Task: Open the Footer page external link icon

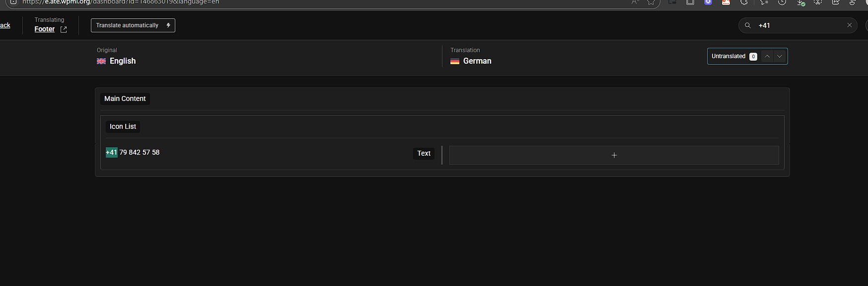Action: [64, 30]
